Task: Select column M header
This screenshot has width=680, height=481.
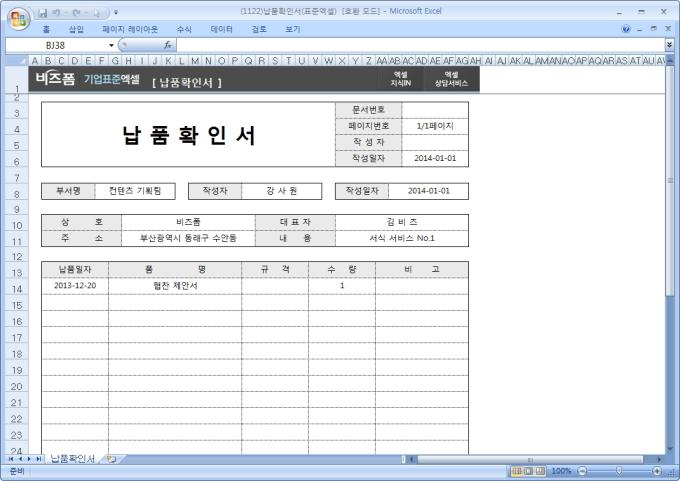Action: (195, 61)
